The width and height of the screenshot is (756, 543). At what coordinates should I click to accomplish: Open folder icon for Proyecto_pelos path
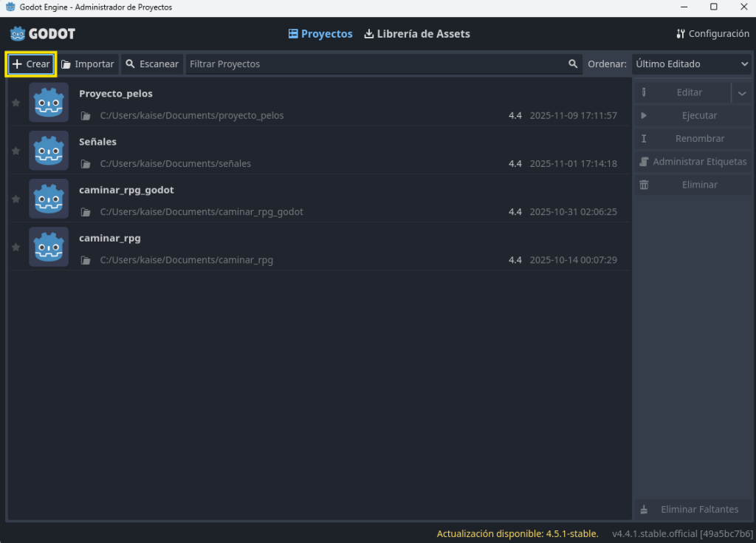[86, 116]
